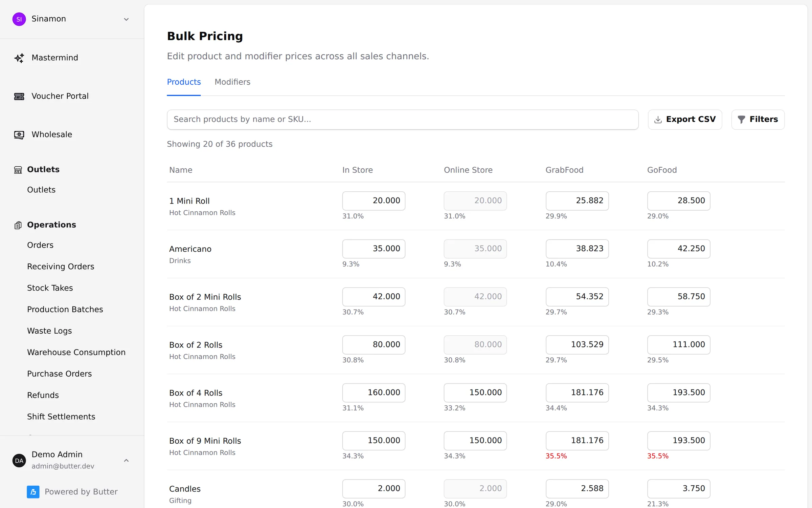Export products as CSV
This screenshot has width=812, height=508.
(685, 120)
